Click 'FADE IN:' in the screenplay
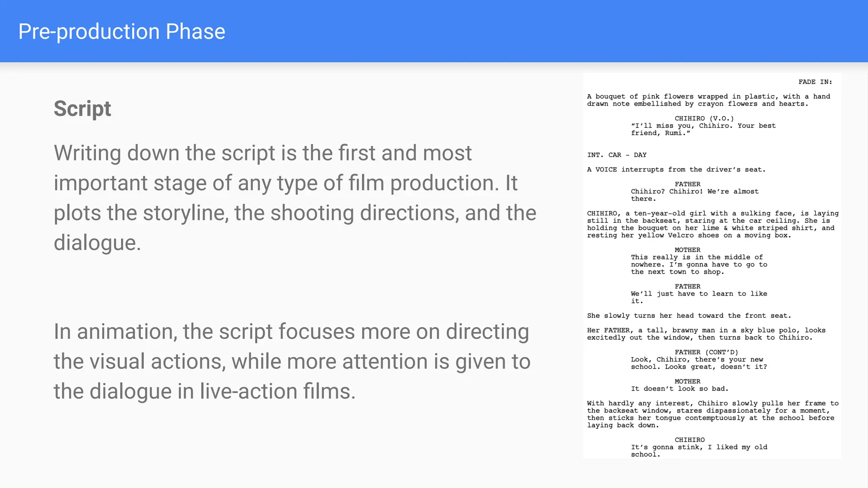 (x=815, y=82)
